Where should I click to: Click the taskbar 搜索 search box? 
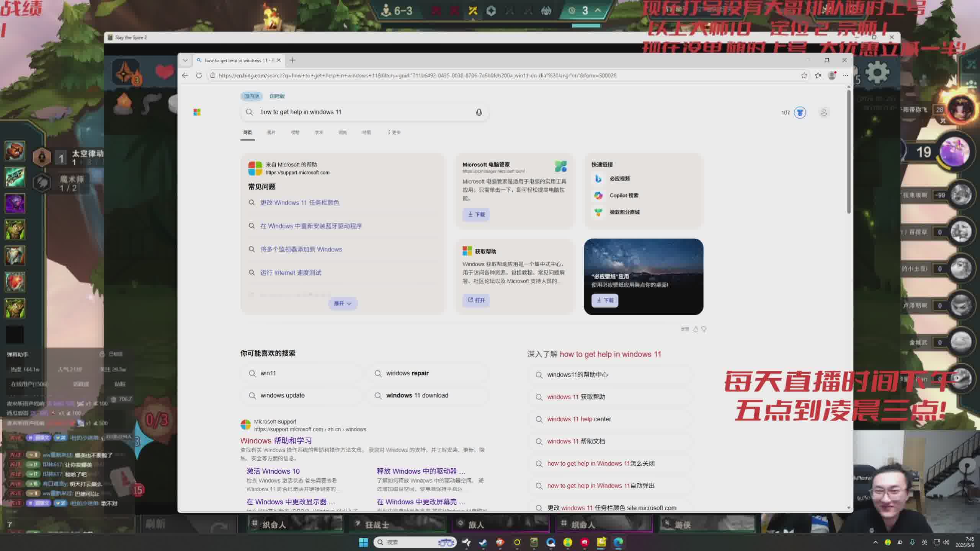[415, 542]
